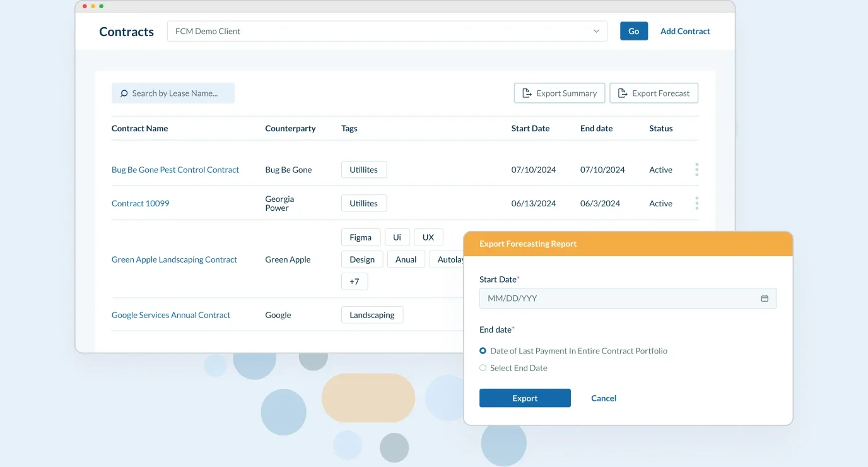
Task: Sort by Counterparty column header
Action: click(x=290, y=128)
